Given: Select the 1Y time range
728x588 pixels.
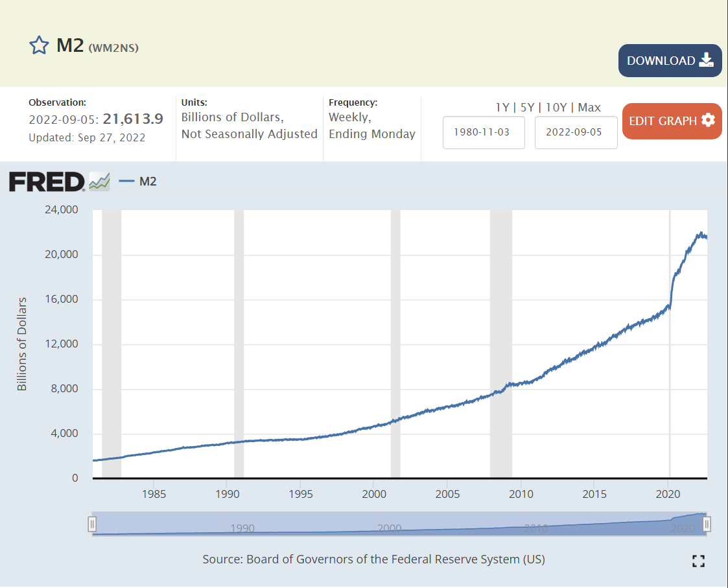Looking at the screenshot, I should pyautogui.click(x=502, y=108).
